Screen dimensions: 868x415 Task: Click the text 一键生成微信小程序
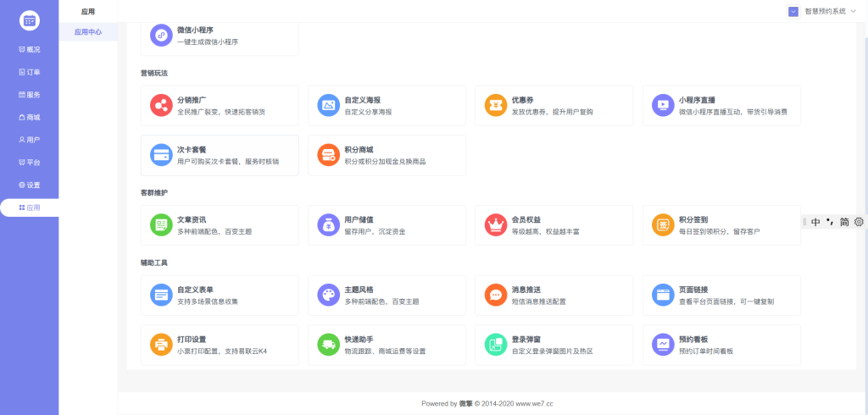(x=208, y=41)
